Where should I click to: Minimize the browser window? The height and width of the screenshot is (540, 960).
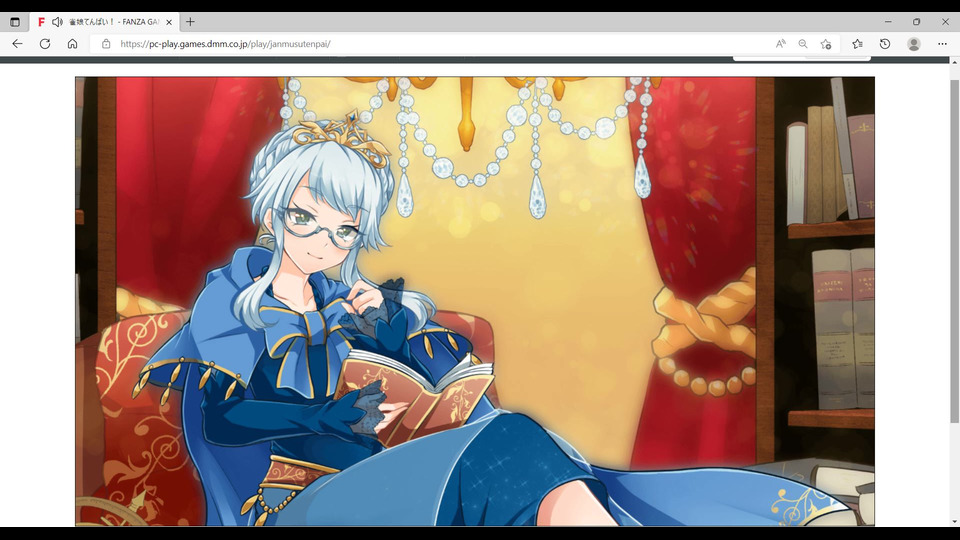pyautogui.click(x=888, y=22)
